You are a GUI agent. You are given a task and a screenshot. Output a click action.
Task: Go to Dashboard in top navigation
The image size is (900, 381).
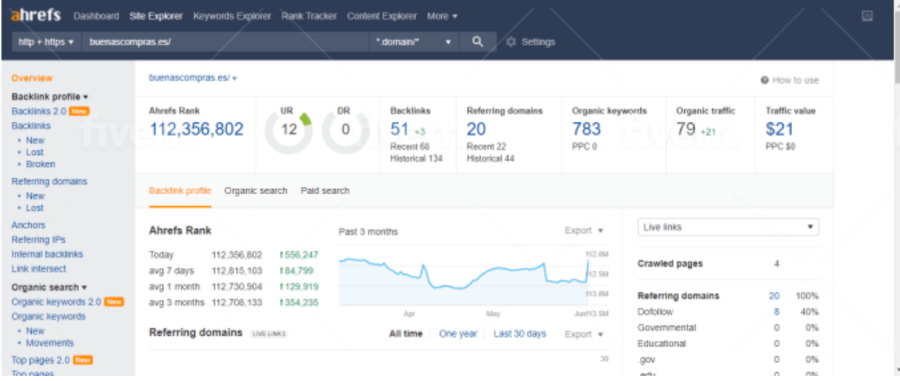click(96, 16)
